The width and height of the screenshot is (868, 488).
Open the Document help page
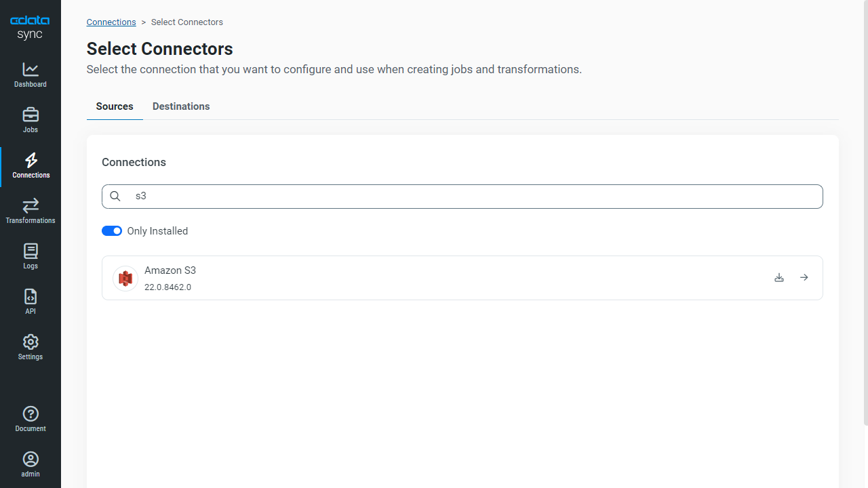point(31,419)
